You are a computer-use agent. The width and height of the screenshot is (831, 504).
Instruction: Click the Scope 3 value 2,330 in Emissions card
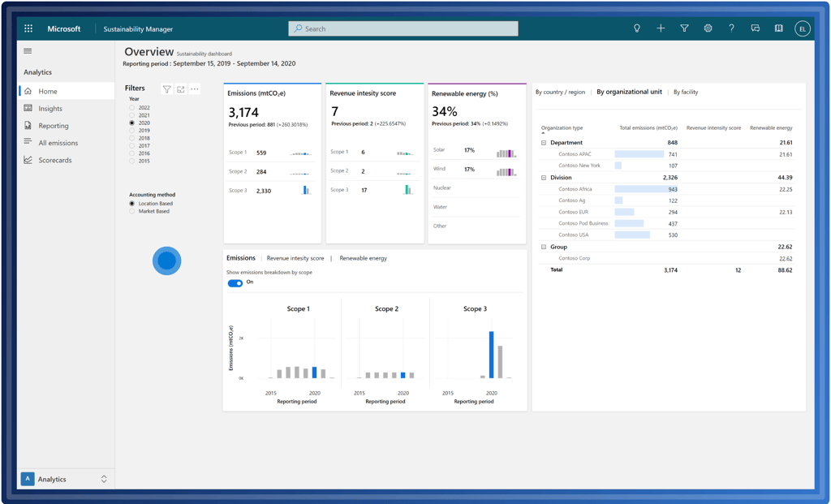[264, 191]
